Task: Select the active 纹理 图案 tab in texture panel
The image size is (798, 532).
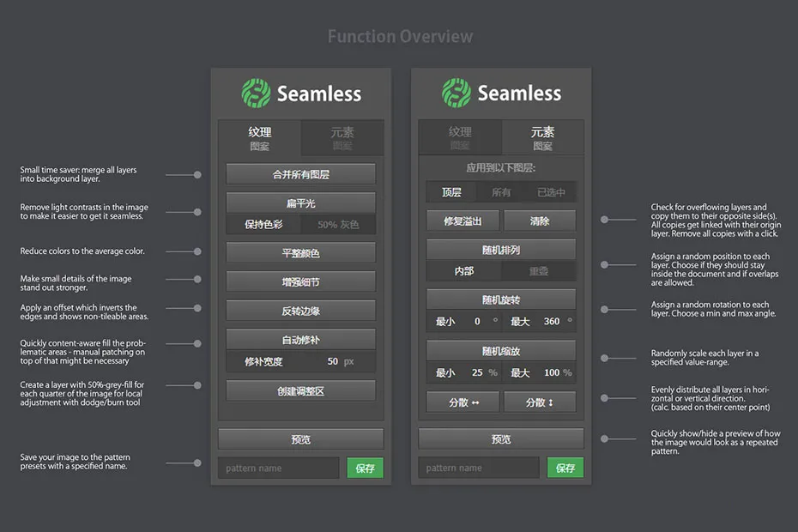Action: pyautogui.click(x=259, y=138)
